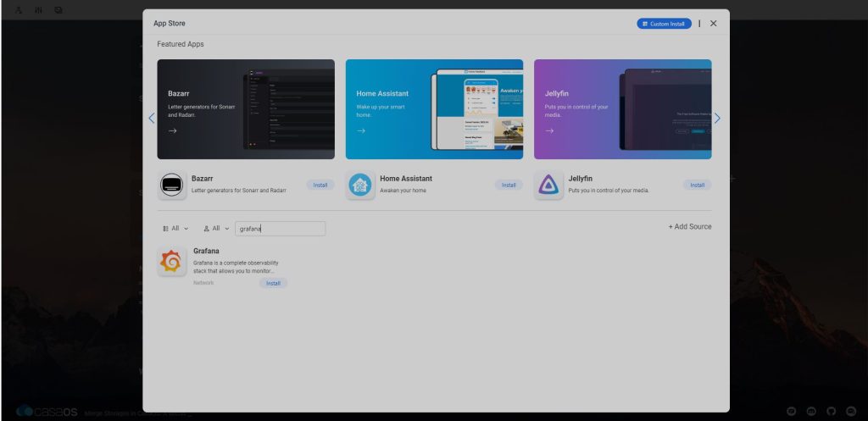Open the terminal icon in the top bar
The width and height of the screenshot is (868, 421).
click(x=58, y=10)
